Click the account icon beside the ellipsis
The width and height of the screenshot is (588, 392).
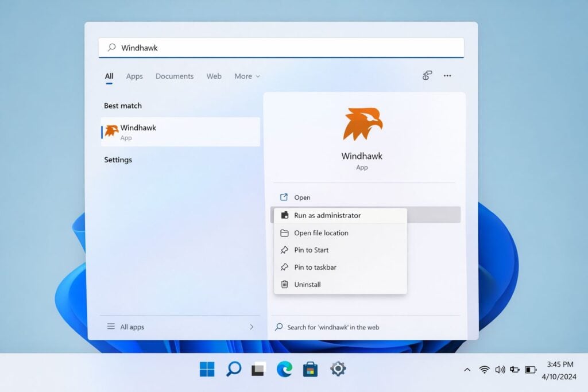[426, 76]
